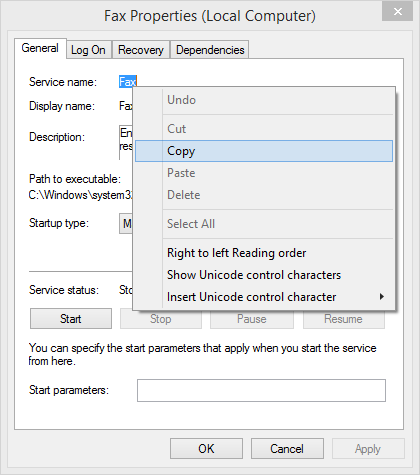This screenshot has width=420, height=475.
Task: Click Cut in the context menu
Action: (x=264, y=129)
